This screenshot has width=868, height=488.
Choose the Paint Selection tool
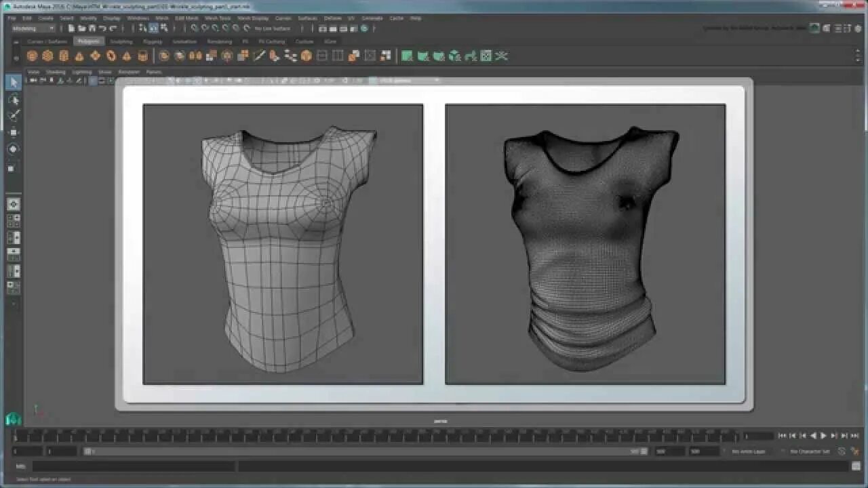pos(14,115)
